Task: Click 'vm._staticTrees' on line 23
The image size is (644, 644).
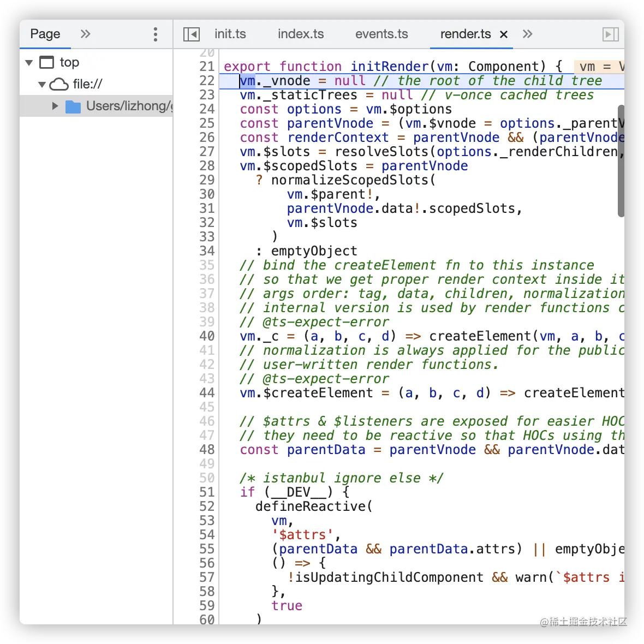Action: pos(299,95)
